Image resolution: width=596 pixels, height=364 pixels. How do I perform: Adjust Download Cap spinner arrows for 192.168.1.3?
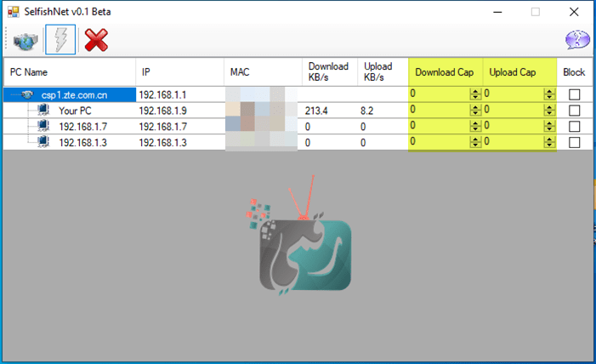pyautogui.click(x=475, y=142)
